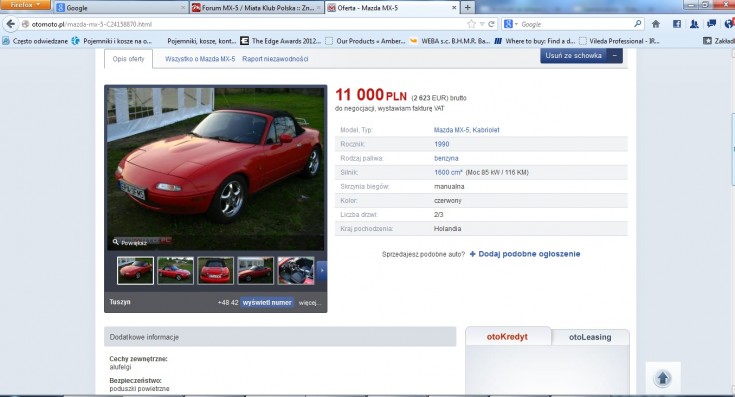This screenshot has width=735, height=397.
Task: Close the Oferta - Mazda MX-5 tab
Action: click(454, 7)
